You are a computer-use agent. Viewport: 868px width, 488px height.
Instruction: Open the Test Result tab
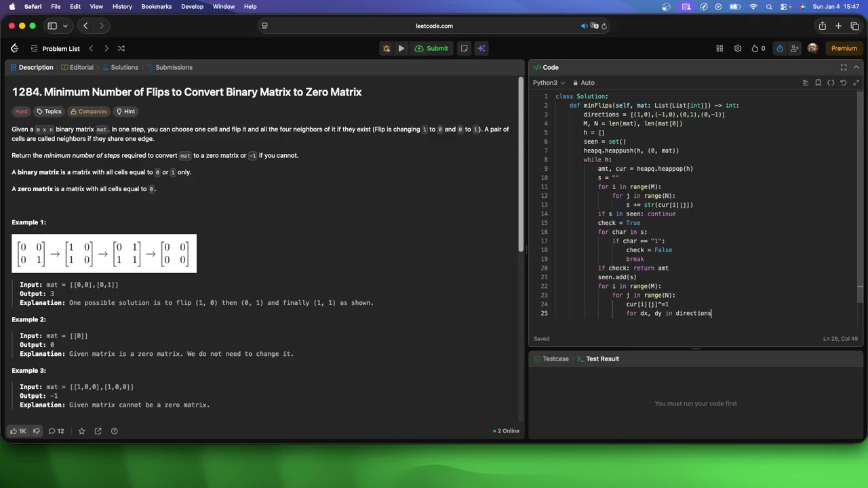coord(598,359)
